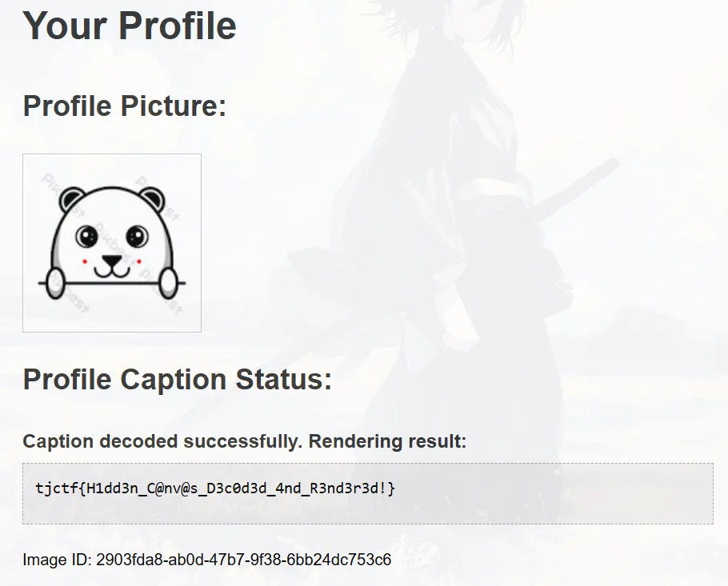Screen dimensions: 728x586
Task: Click the panda's left ear
Action: (71, 200)
